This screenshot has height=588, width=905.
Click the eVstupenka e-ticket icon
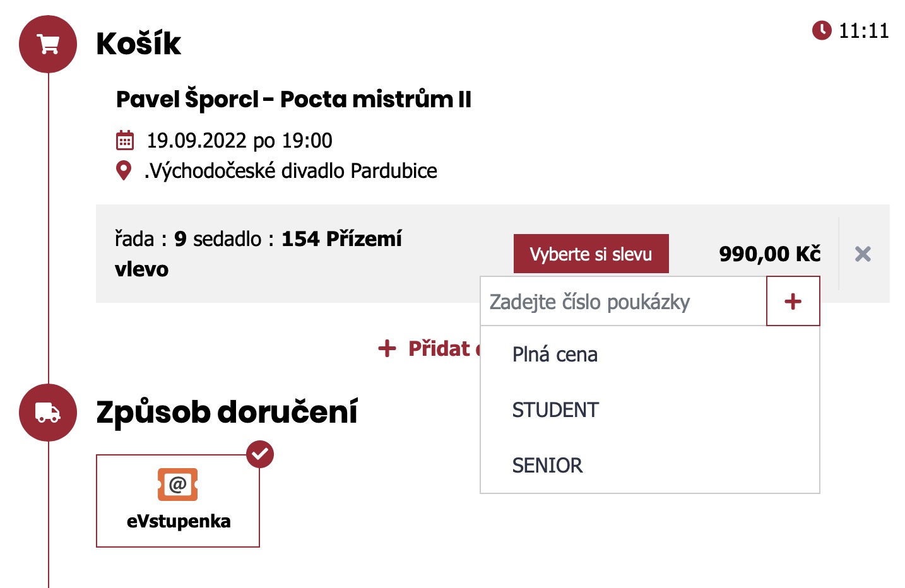(177, 485)
